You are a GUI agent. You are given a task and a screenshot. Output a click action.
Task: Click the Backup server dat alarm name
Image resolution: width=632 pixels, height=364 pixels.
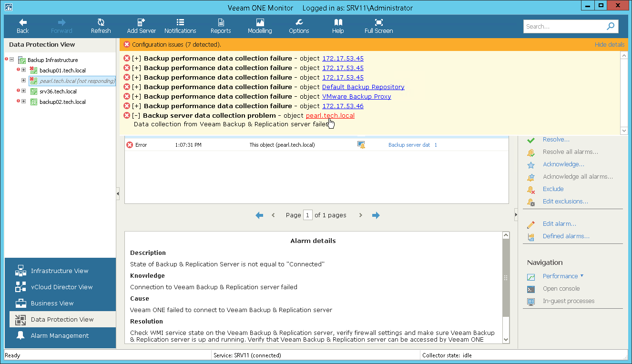[x=409, y=145]
